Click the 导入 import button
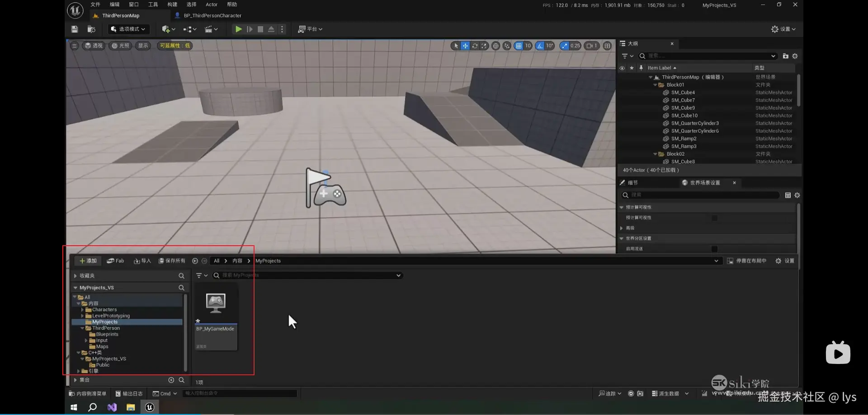This screenshot has height=415, width=868. 142,261
